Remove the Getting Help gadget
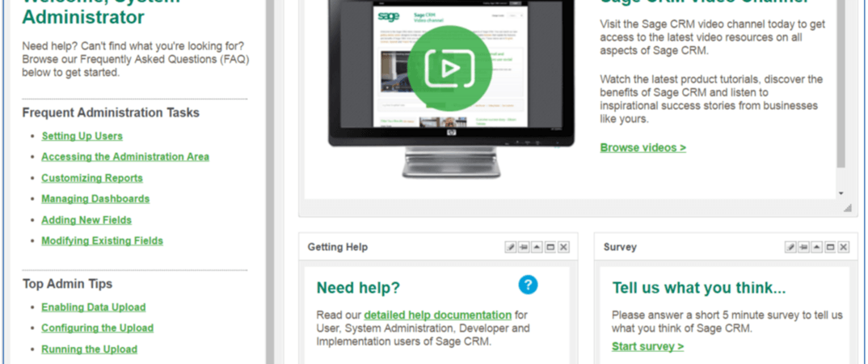This screenshot has height=364, width=868. [x=563, y=247]
